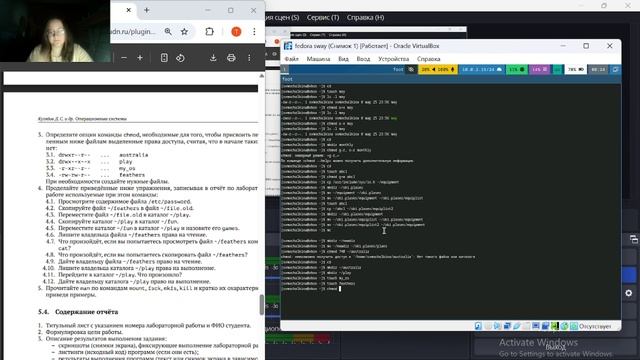
Task: Click green CPU usage block
Action: click(x=516, y=69)
